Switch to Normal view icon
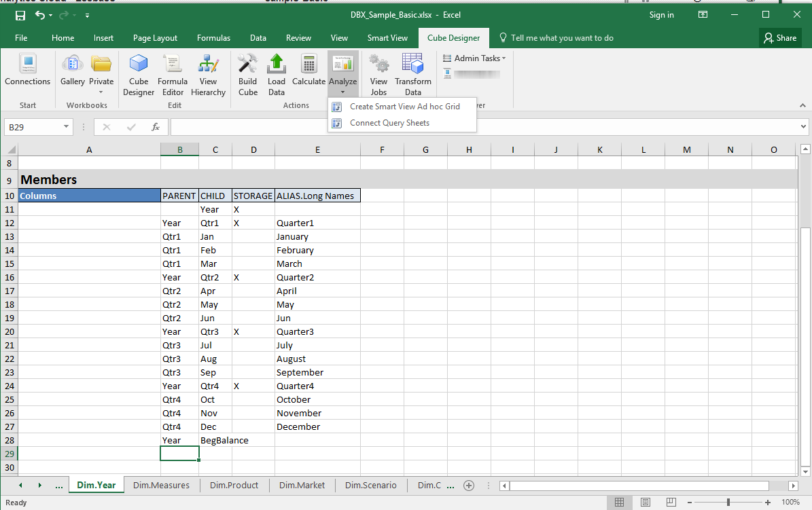The height and width of the screenshot is (510, 812). (619, 503)
